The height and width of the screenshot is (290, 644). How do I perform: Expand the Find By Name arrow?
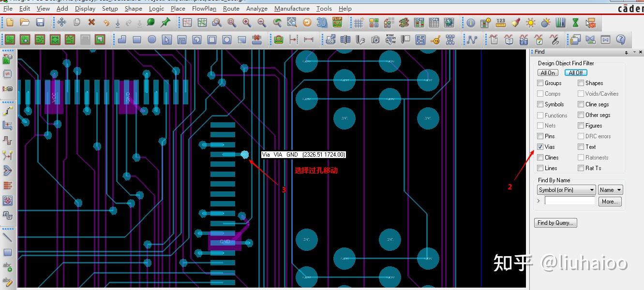point(538,201)
